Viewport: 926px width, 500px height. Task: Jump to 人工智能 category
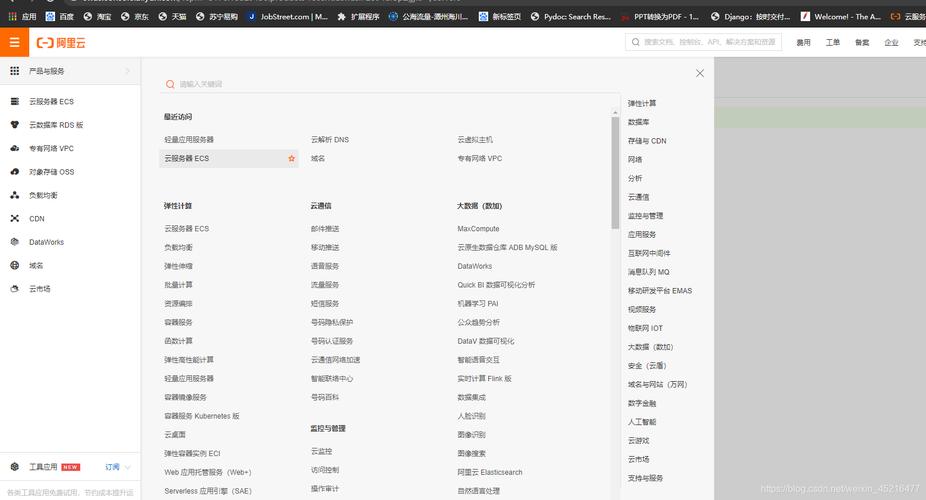[x=642, y=422]
